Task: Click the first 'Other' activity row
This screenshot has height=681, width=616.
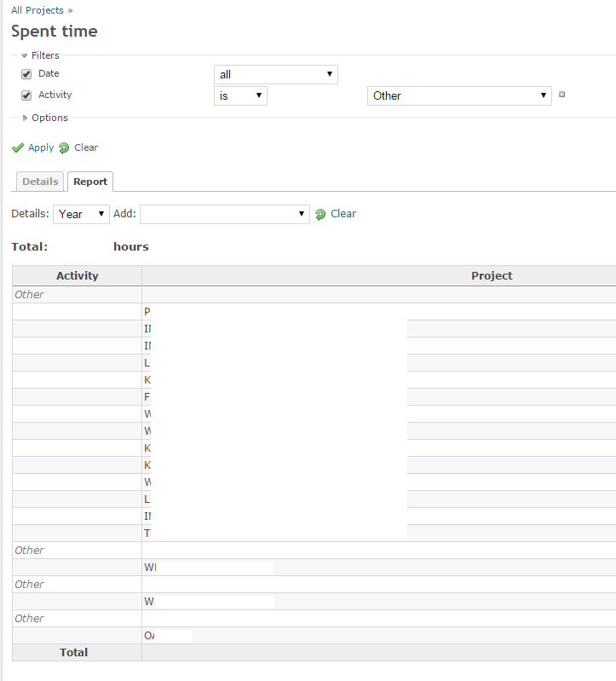Action: click(29, 294)
